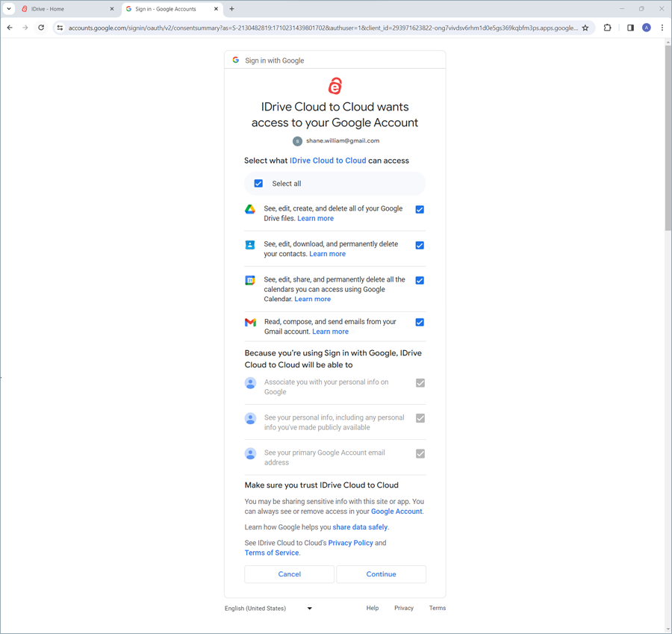Click the Google Calendar icon

(250, 280)
